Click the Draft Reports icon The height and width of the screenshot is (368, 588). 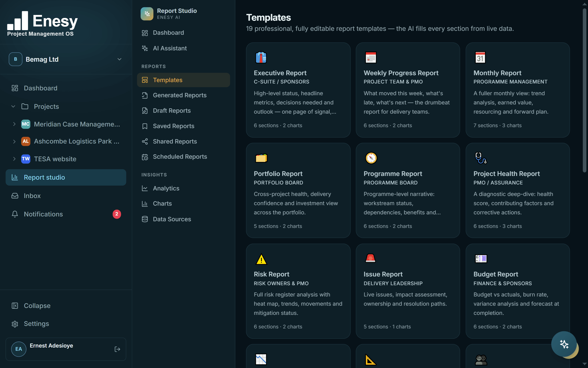click(145, 111)
